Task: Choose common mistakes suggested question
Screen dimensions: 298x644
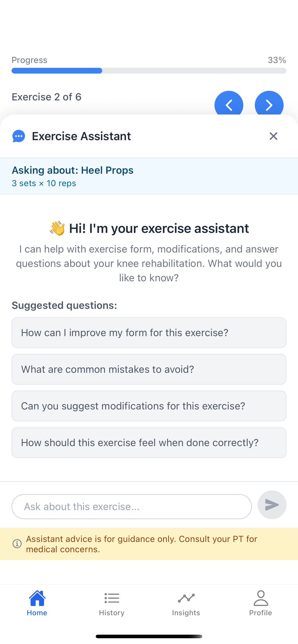Action: point(149,369)
